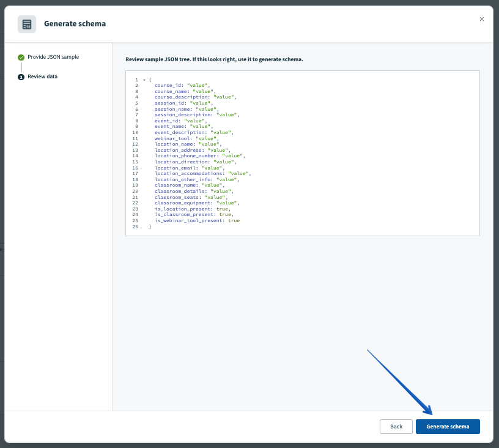
Task: Click the course_id line in JSON
Action: click(x=182, y=85)
